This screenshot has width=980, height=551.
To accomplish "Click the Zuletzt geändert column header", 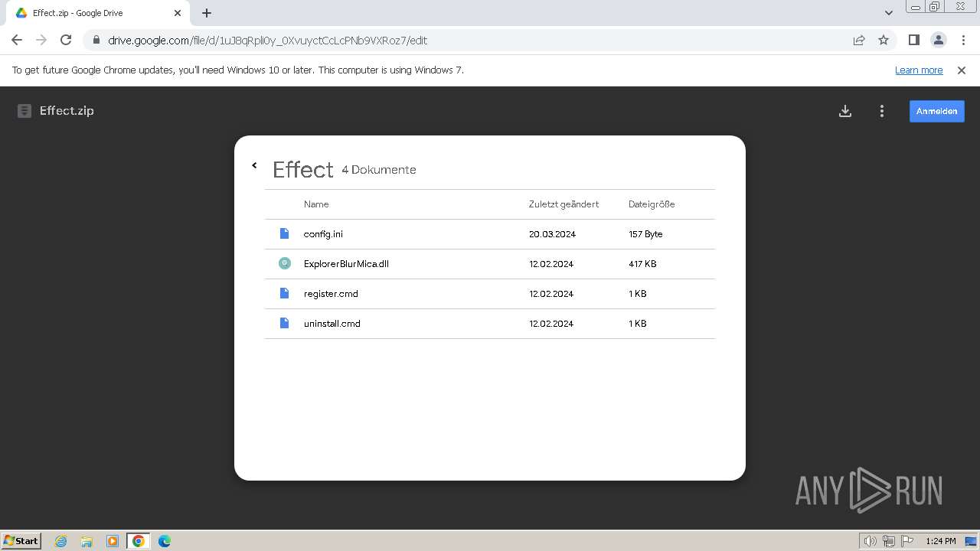I will [x=563, y=204].
